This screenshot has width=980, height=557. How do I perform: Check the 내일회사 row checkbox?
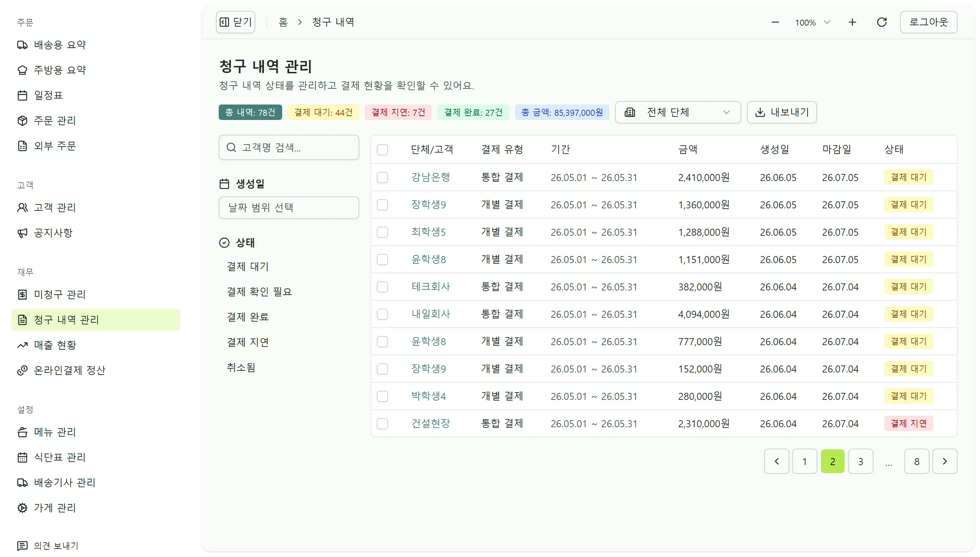pos(382,315)
